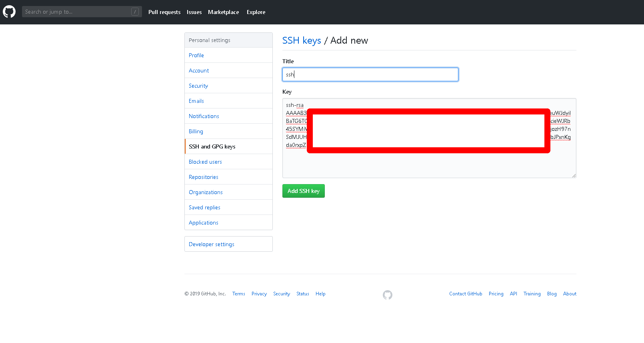Focus the Search or jump to field

(82, 12)
